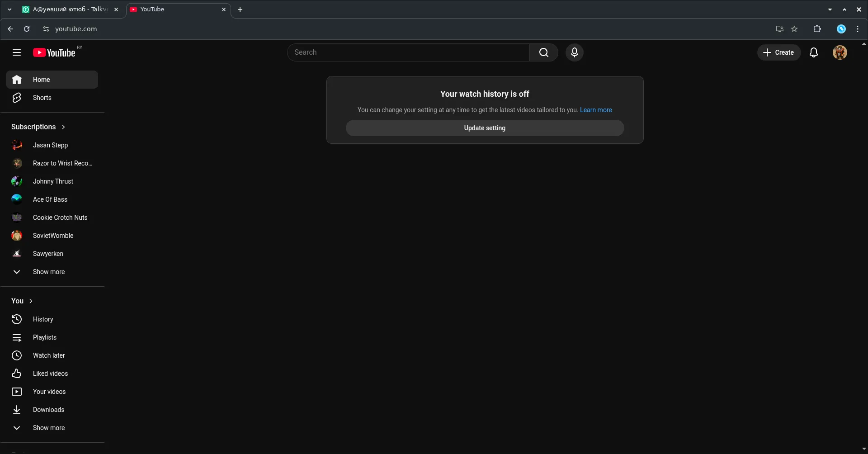Open the browser extensions puzzle icon
The width and height of the screenshot is (868, 454).
tap(817, 29)
